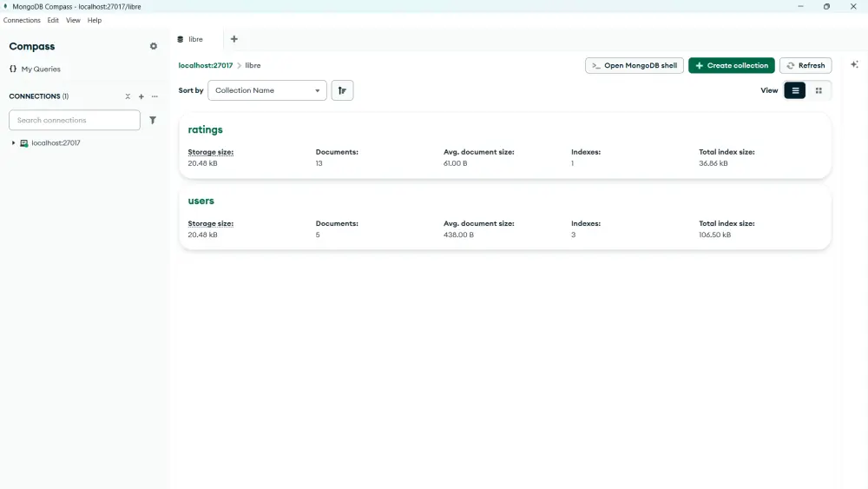The width and height of the screenshot is (868, 489).
Task: Select the libre tab
Action: pyautogui.click(x=195, y=39)
